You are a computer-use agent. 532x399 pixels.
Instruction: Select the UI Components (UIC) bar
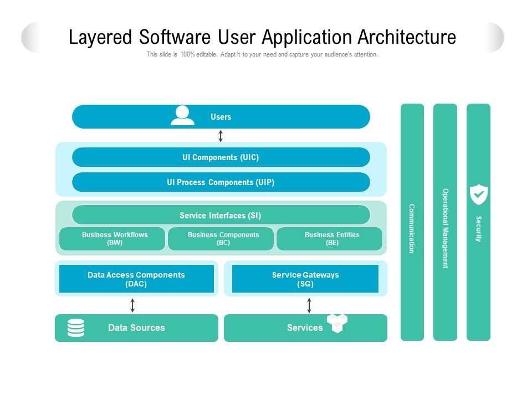click(221, 157)
